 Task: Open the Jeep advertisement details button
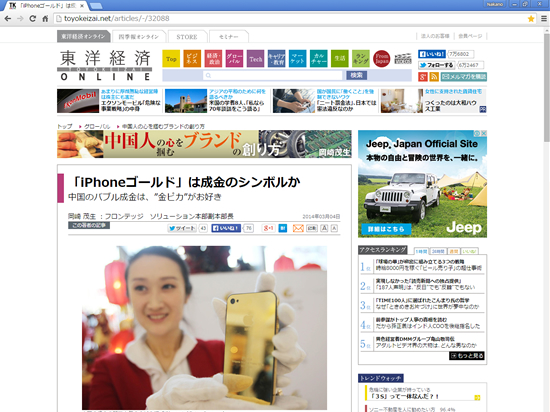386,229
